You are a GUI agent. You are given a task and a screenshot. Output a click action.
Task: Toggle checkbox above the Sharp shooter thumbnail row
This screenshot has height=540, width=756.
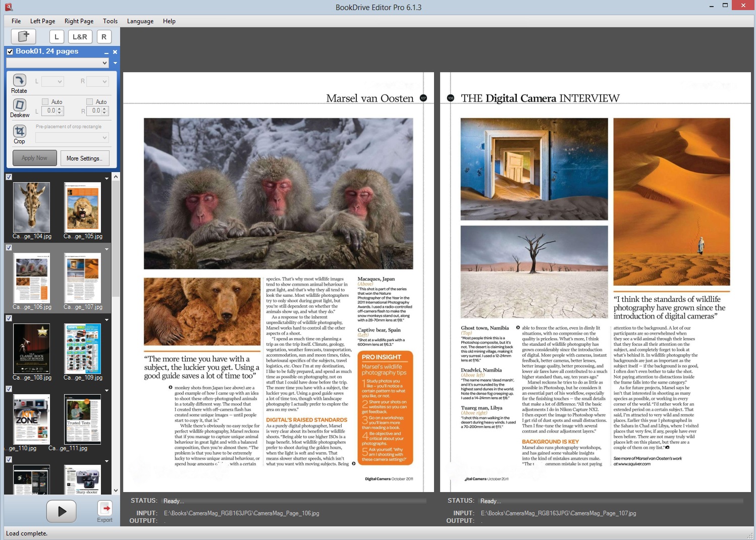tap(9, 460)
